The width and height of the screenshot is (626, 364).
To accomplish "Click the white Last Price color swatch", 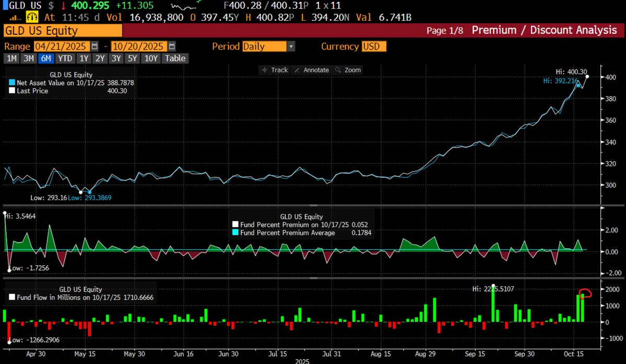I will click(x=13, y=91).
